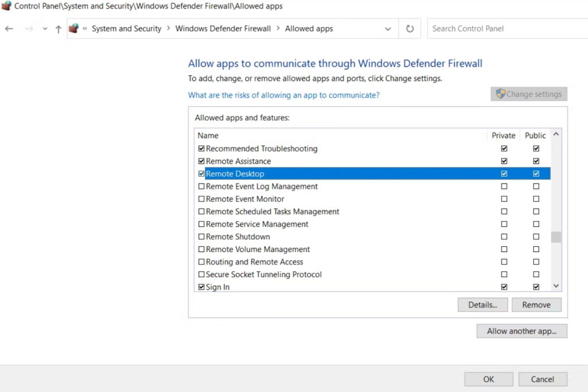
Task: Click the Allow another app button
Action: 521,331
